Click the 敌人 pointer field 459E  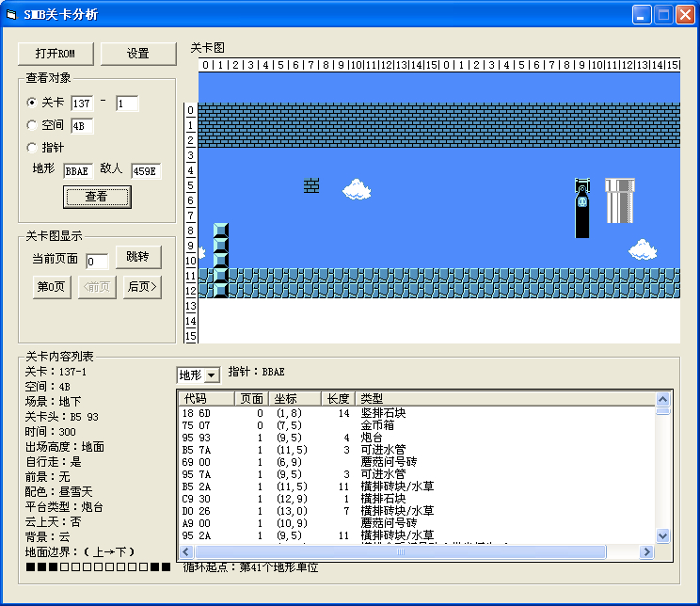(x=146, y=171)
